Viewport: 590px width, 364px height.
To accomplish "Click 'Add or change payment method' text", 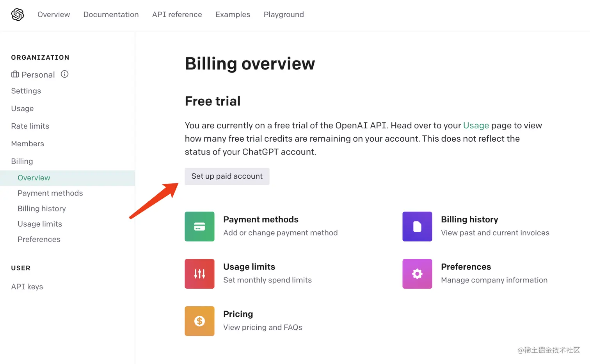I will pos(281,233).
